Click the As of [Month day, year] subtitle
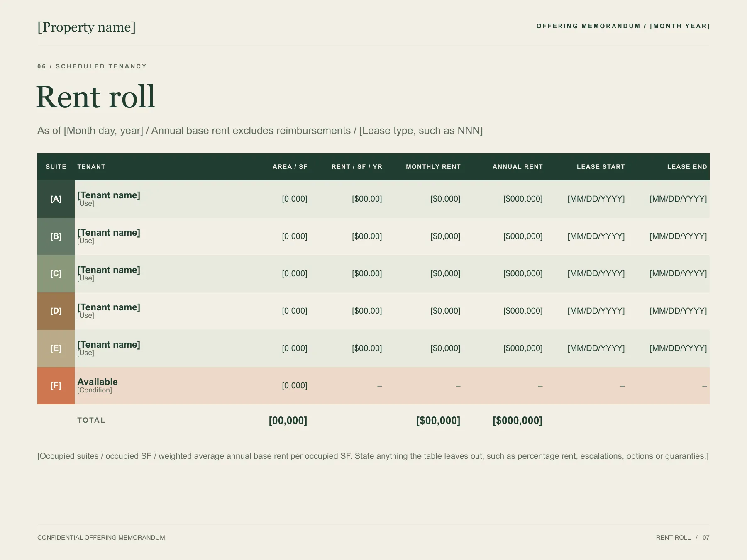 pos(260,131)
